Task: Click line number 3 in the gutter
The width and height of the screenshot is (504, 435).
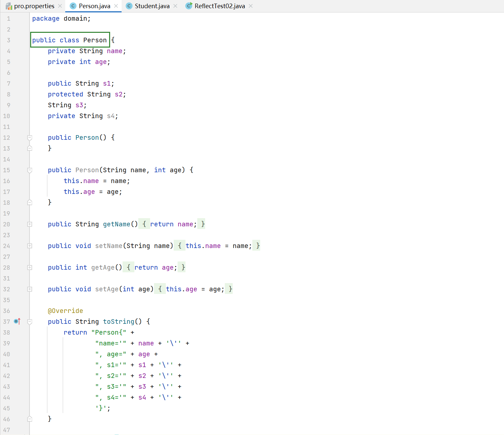Action: (x=9, y=40)
